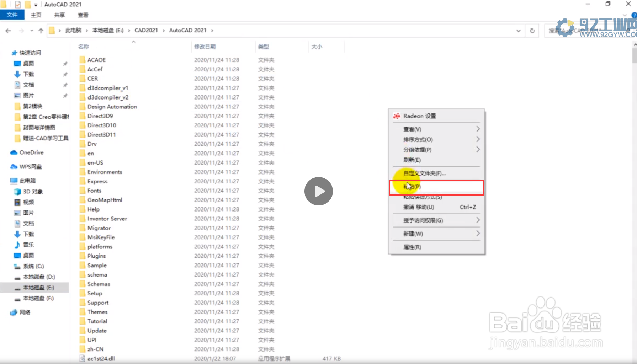Select the Design Automation folder name
Screen dimensions: 637x364
click(x=112, y=107)
